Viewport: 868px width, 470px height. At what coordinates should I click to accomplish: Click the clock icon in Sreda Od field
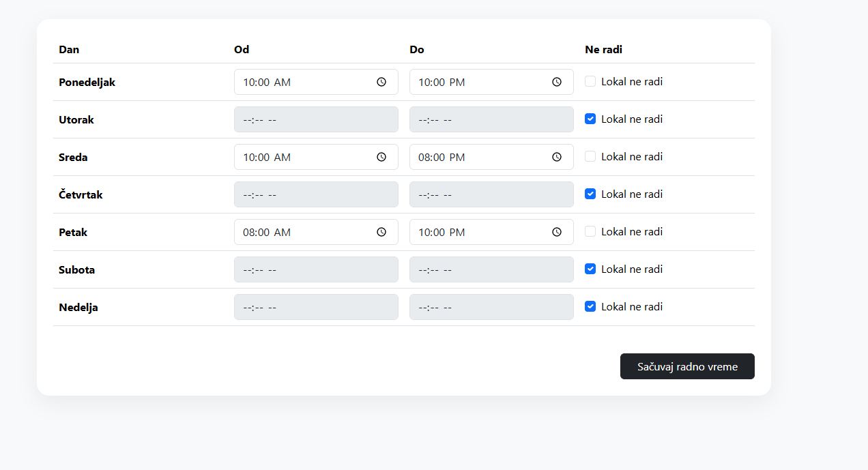[x=381, y=157]
